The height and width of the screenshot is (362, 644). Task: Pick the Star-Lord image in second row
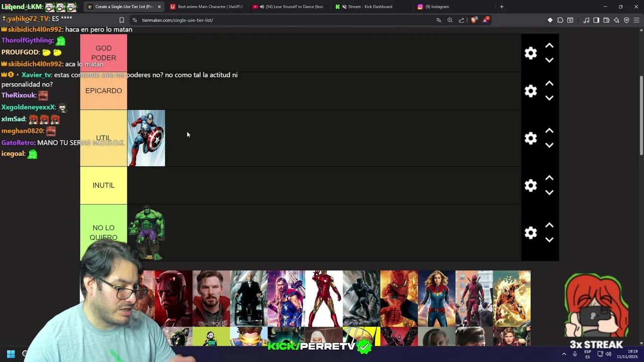coord(512,336)
